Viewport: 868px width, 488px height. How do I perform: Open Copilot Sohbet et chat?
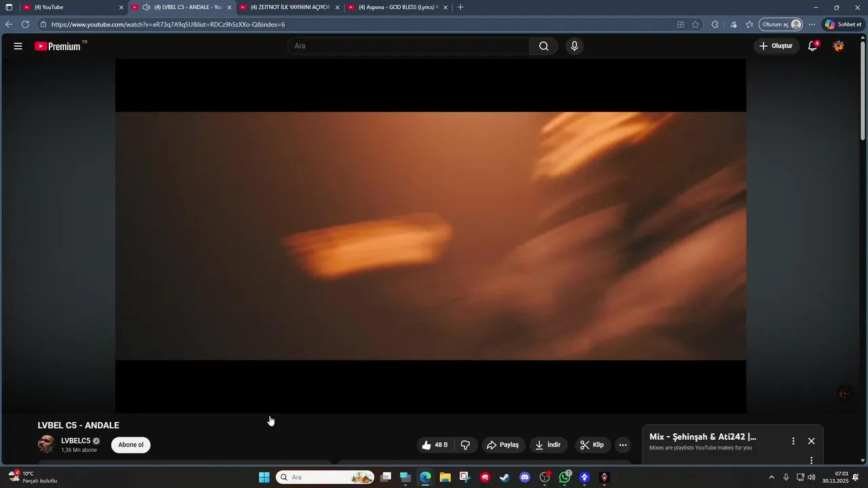(x=843, y=24)
